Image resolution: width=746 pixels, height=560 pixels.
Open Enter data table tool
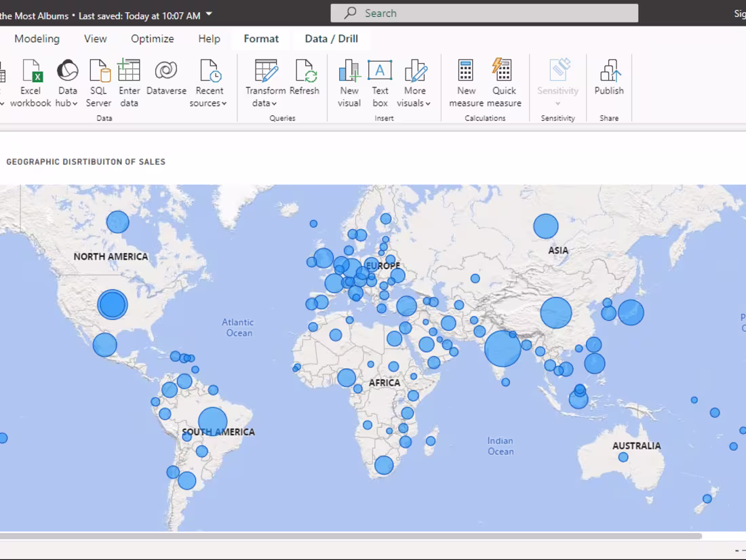[129, 83]
